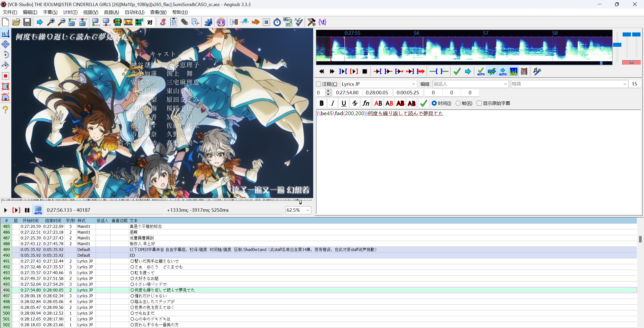This screenshot has width=644, height=328.
Task: Click the Jump to blue arrow icon
Action: (40, 22)
